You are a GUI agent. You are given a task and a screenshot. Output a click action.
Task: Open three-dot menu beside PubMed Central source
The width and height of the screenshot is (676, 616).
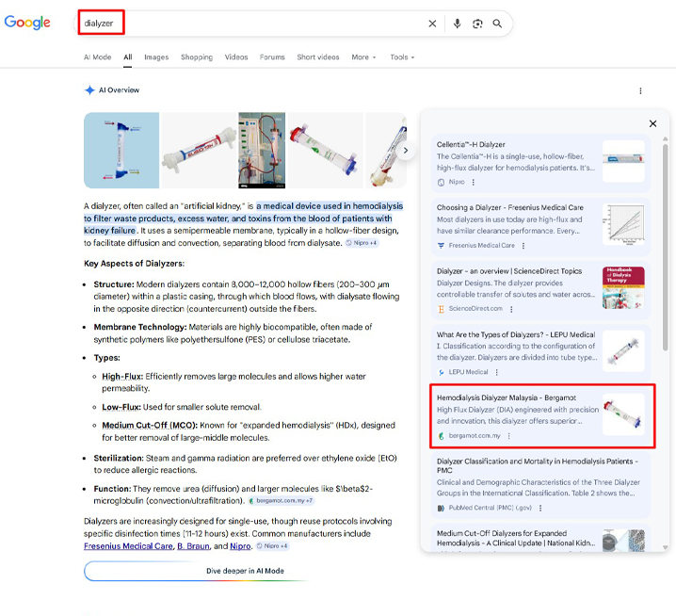[x=540, y=508]
